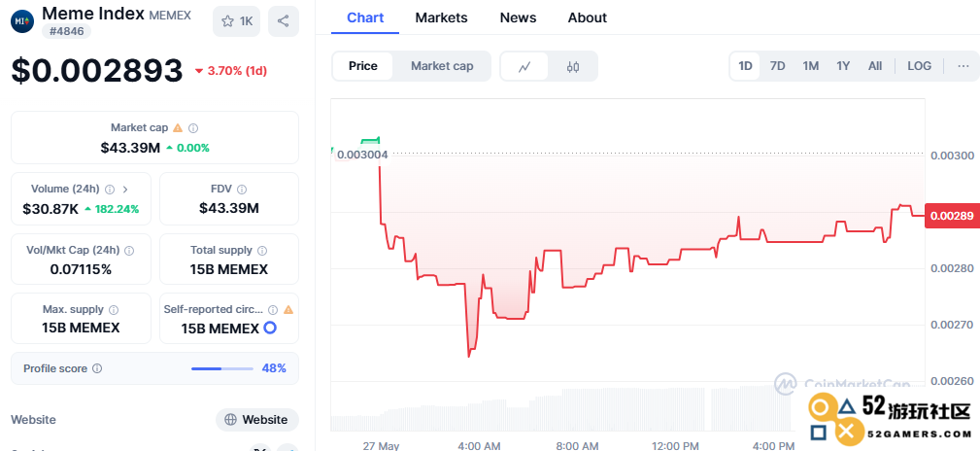980x451 pixels.
Task: Set chart range to 1D
Action: click(745, 66)
